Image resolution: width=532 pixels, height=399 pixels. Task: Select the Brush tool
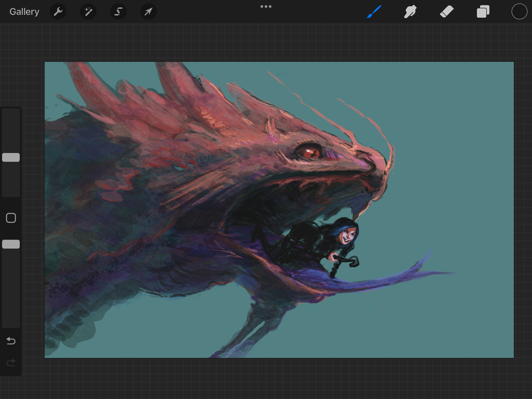[x=374, y=12]
